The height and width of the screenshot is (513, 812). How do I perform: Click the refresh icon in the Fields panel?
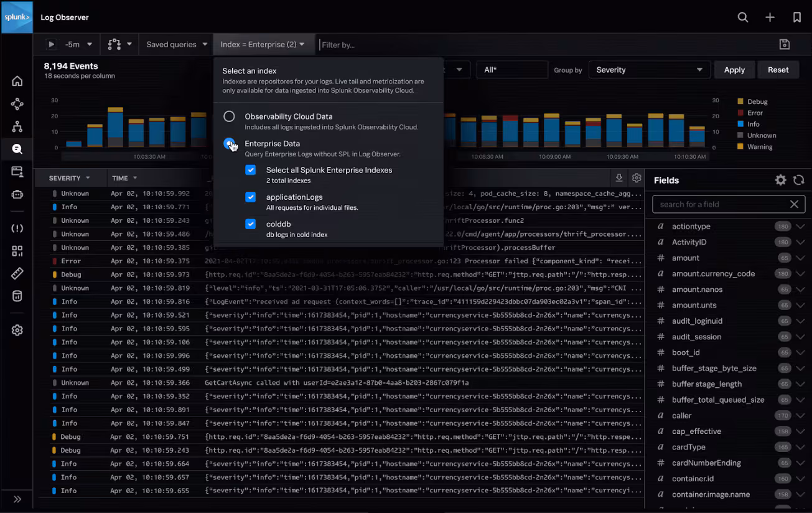pyautogui.click(x=798, y=180)
